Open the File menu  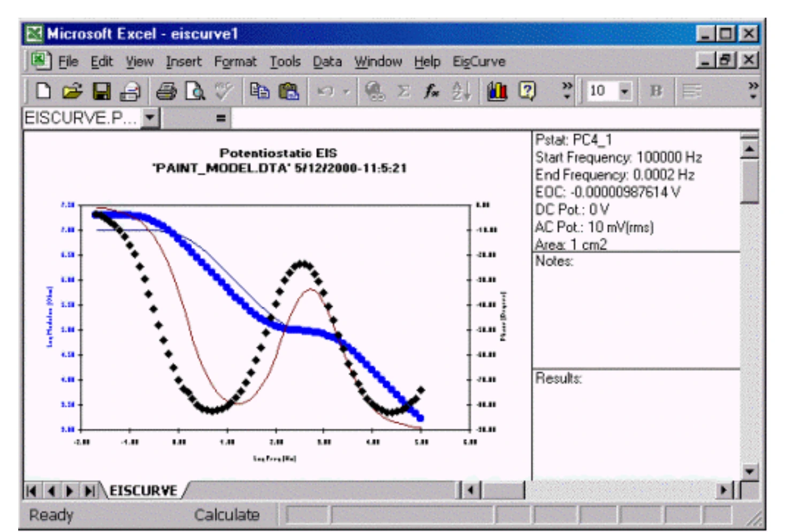click(x=68, y=62)
